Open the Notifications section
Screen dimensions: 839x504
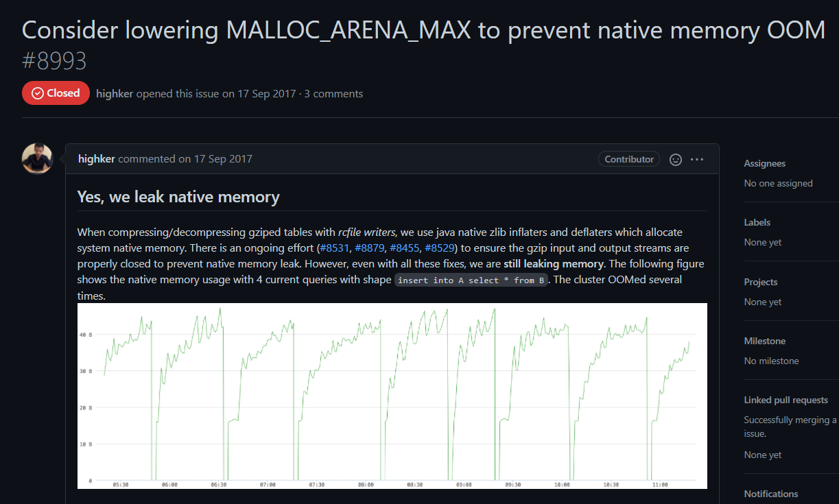770,493
